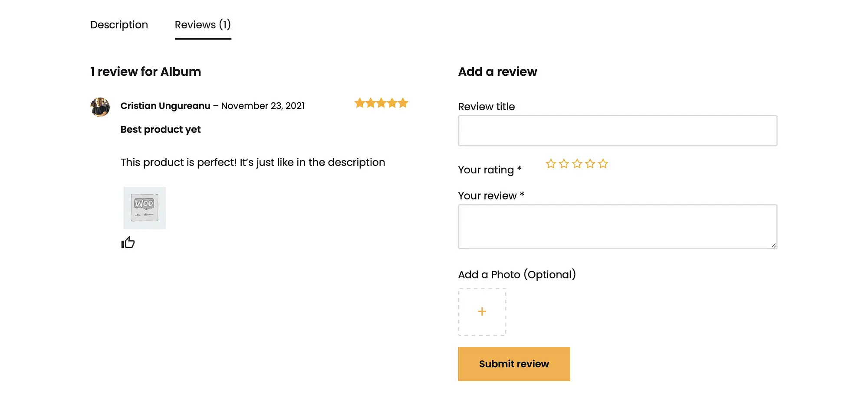This screenshot has width=868, height=401.
Task: Submit review with the orange button
Action: click(x=514, y=364)
